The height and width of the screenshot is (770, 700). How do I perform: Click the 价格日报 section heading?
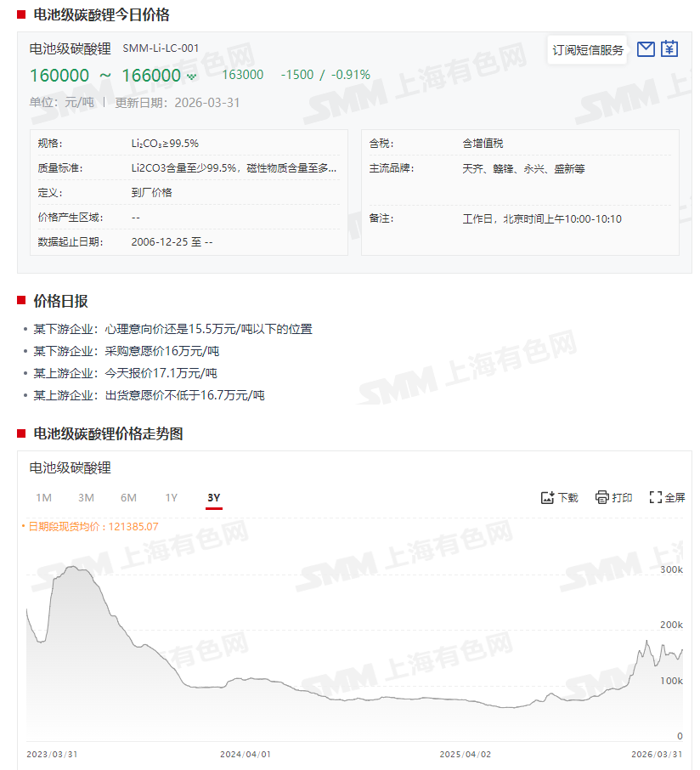(60, 301)
